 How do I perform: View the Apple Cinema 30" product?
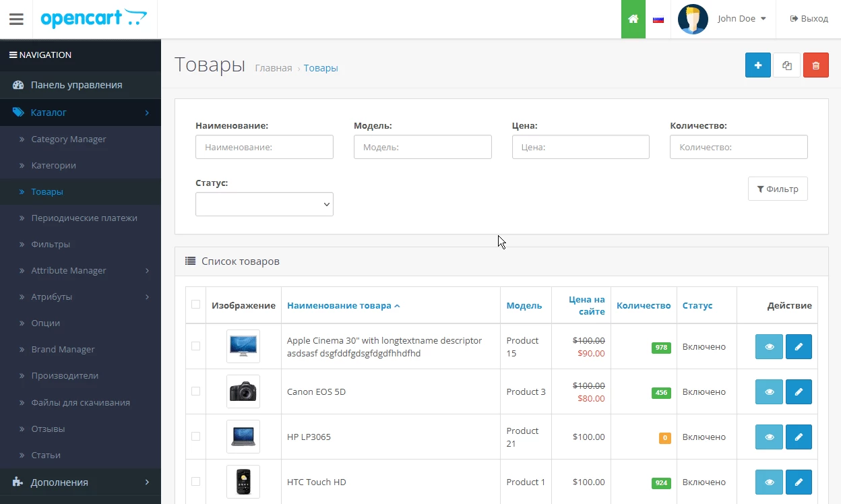pyautogui.click(x=770, y=346)
